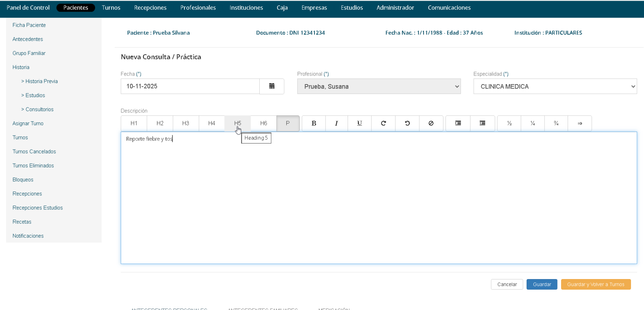Toggle the H3 heading style
Viewport: 644px width, 310px height.
[x=185, y=123]
